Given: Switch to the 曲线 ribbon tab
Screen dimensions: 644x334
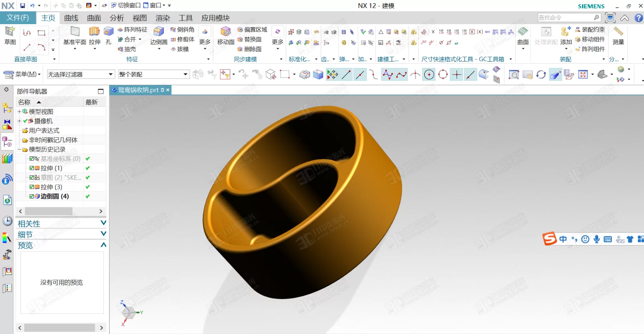Looking at the screenshot, I should (x=71, y=18).
